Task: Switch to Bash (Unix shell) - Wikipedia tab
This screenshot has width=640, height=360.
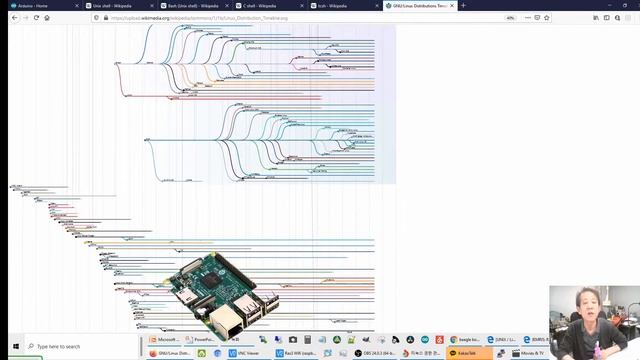Action: (x=195, y=6)
